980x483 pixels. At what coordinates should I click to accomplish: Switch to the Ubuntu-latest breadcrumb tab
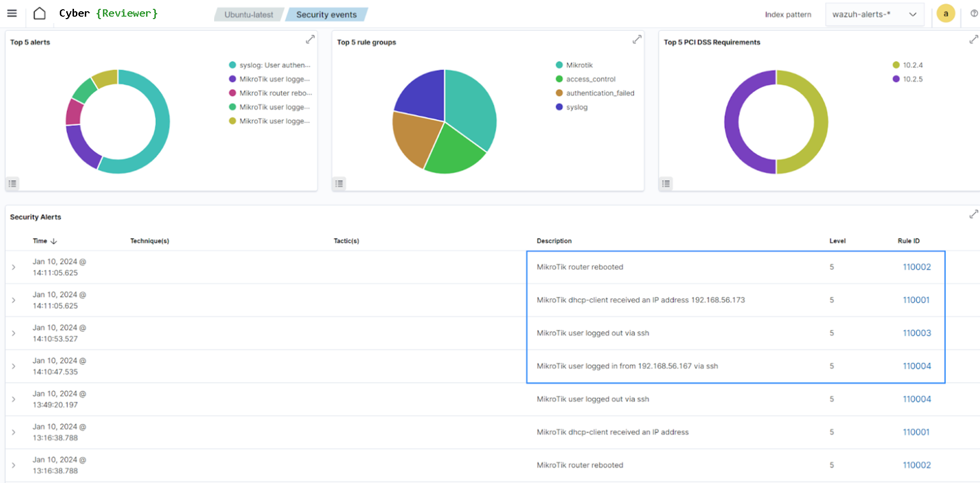248,15
